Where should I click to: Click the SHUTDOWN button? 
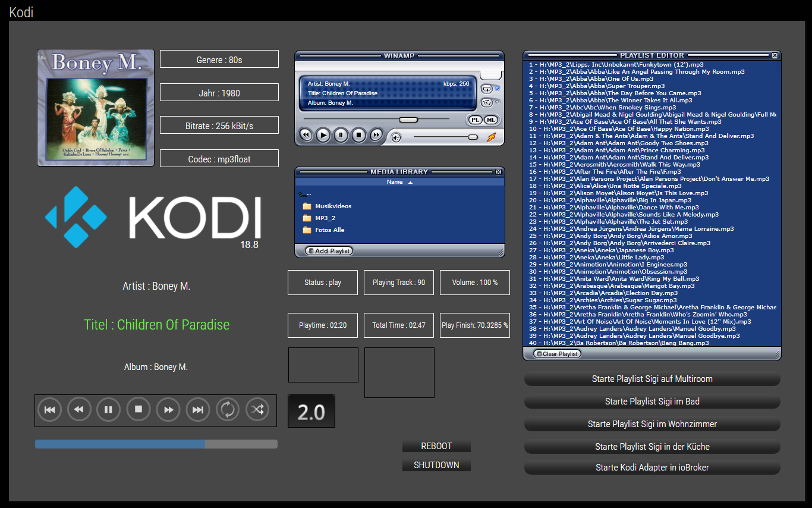[x=436, y=465]
